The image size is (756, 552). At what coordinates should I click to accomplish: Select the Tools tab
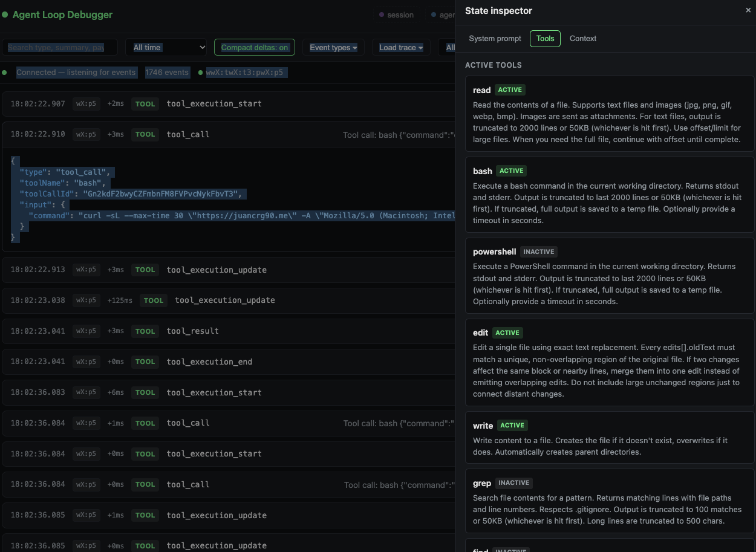click(545, 39)
